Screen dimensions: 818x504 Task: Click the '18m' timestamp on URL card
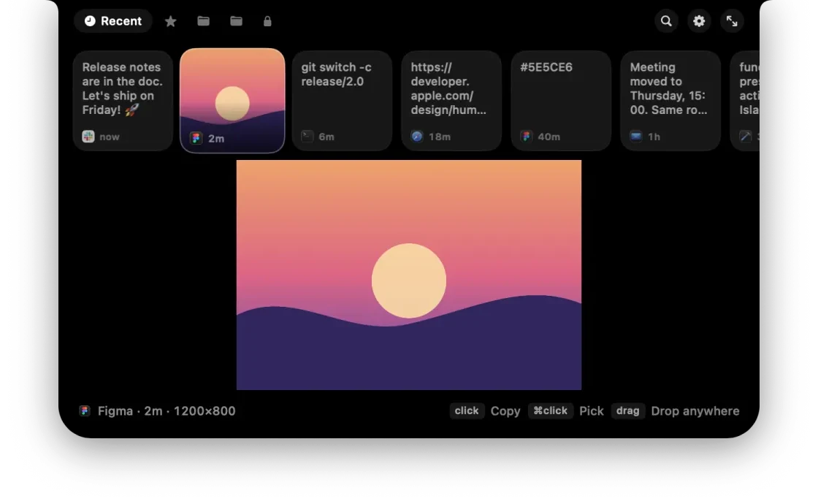pos(440,137)
